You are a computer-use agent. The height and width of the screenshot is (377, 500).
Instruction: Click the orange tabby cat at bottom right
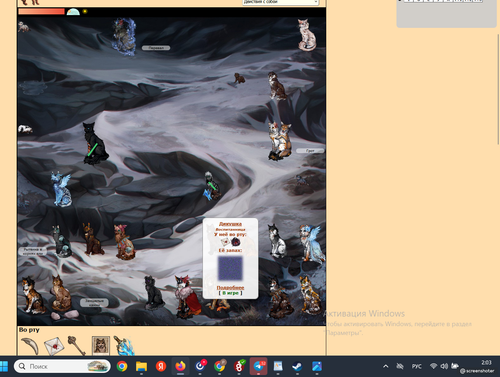[x=310, y=296]
